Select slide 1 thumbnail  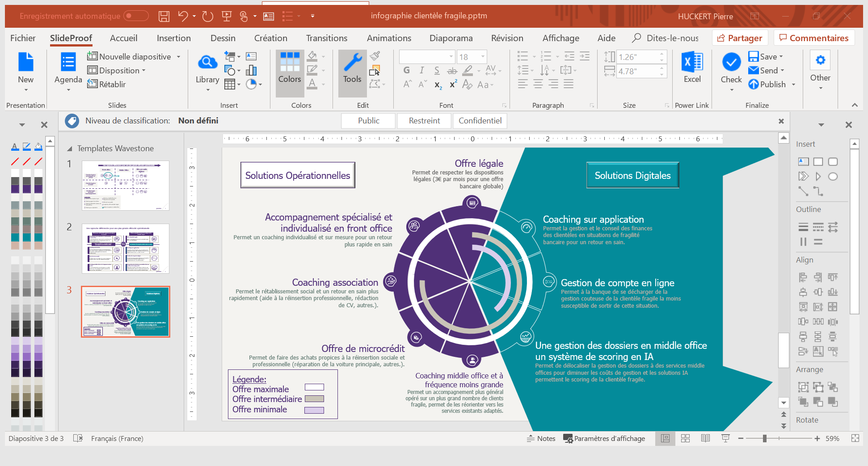126,186
